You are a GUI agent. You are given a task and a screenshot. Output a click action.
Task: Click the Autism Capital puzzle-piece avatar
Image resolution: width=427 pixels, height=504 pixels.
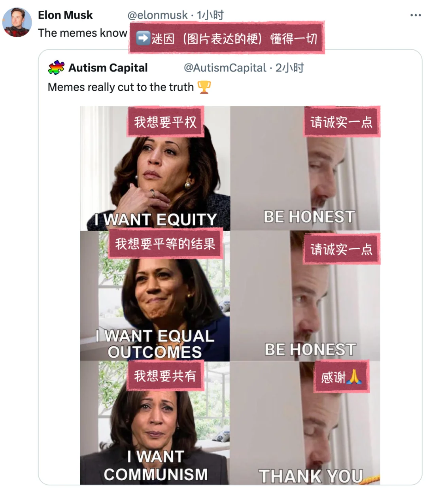click(x=56, y=68)
